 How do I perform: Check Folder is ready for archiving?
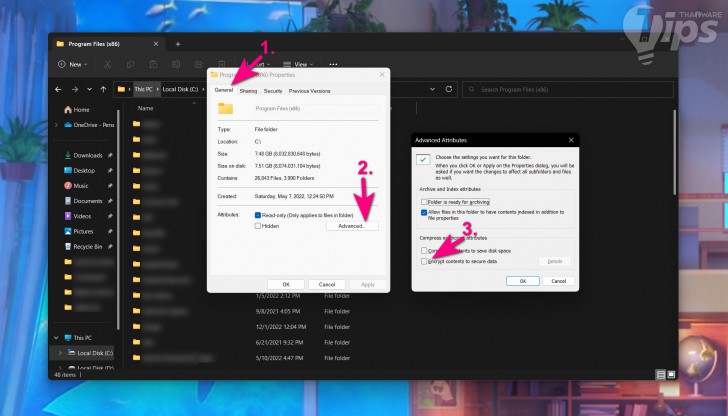coord(424,202)
